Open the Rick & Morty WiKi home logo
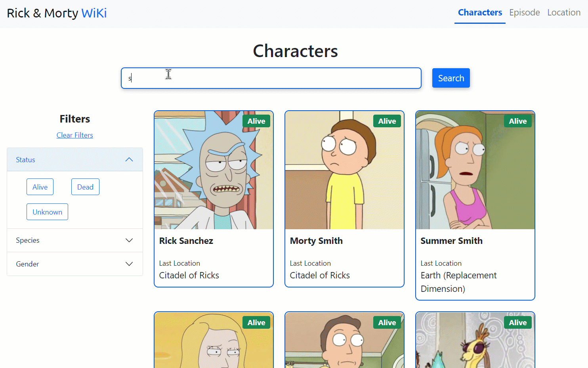 click(57, 13)
